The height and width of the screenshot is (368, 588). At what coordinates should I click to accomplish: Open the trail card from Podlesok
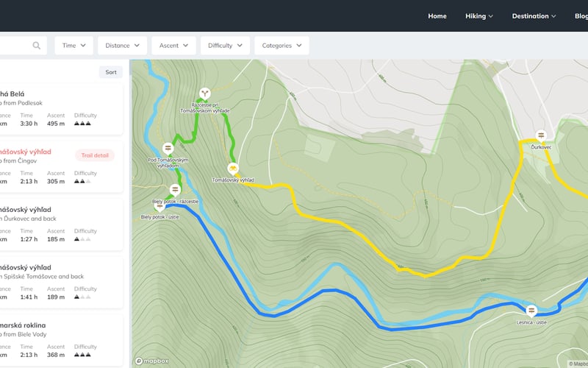(x=61, y=109)
